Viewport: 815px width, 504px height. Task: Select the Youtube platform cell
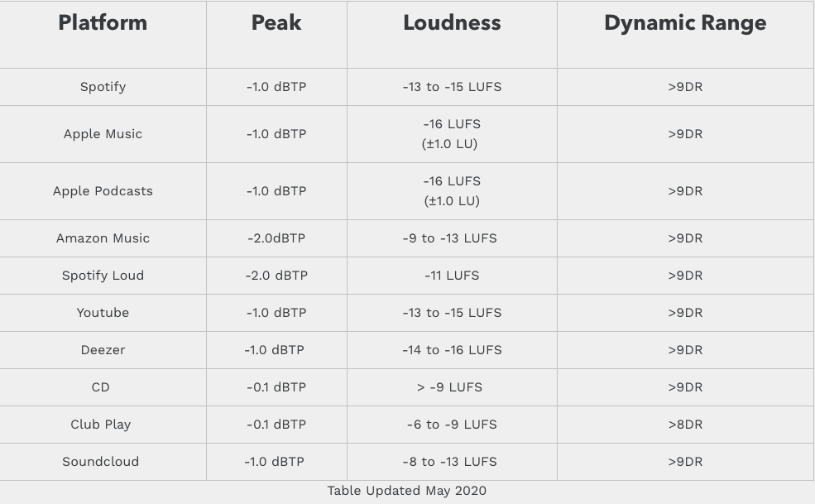[x=103, y=313]
